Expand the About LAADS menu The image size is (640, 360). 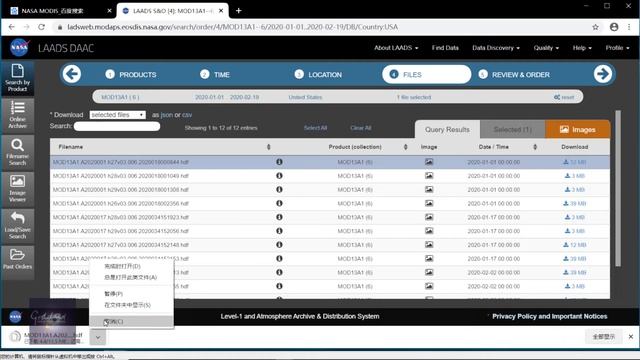[x=396, y=48]
